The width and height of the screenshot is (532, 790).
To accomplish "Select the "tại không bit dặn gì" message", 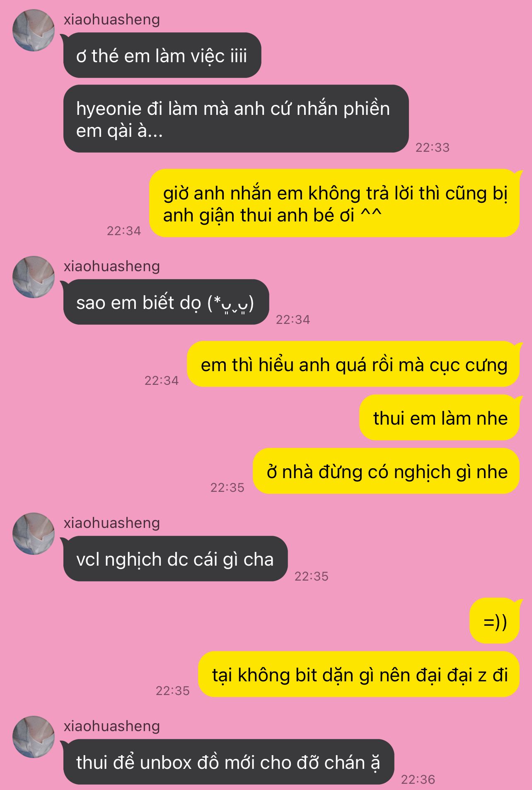I will click(359, 674).
